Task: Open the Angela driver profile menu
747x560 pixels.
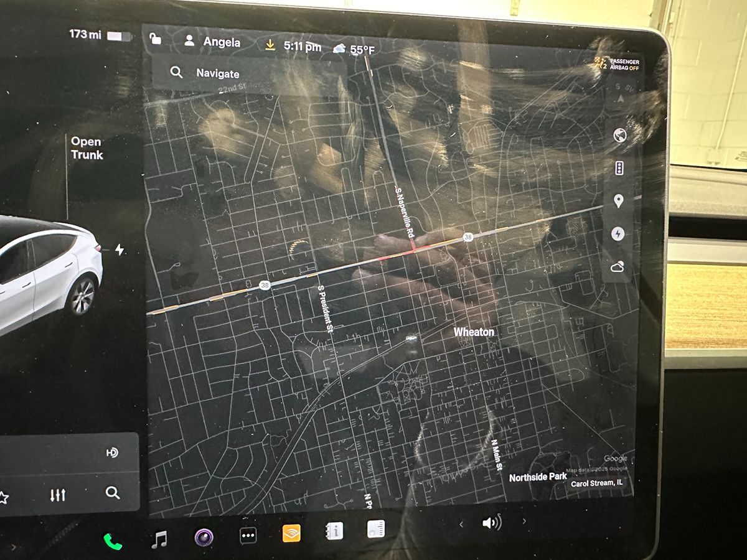Action: click(212, 42)
